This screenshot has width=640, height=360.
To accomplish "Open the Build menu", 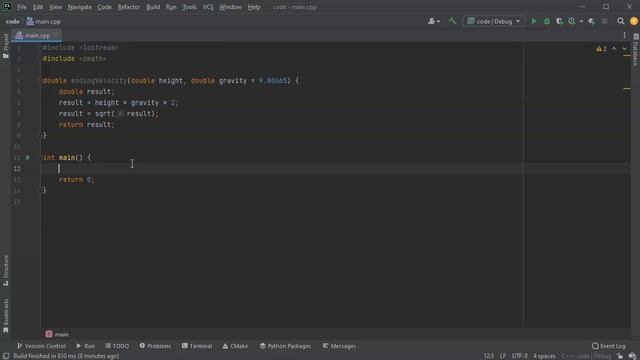I will point(153,7).
